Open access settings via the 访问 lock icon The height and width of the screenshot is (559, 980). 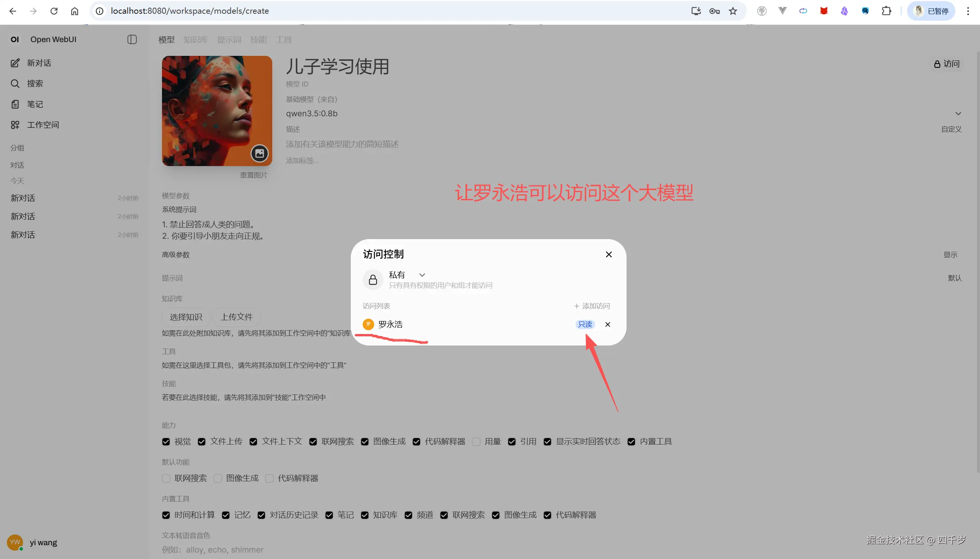coord(946,64)
